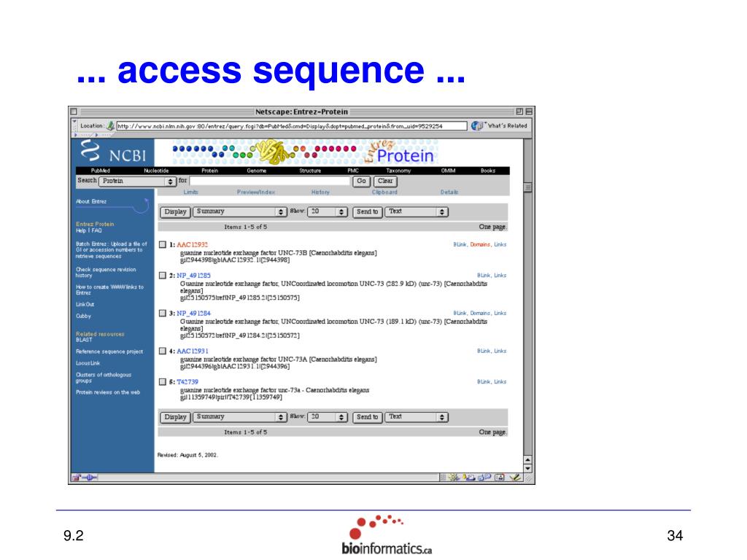Screen dimensions: 747x560
Task: Open About Entrez in the sidebar
Action: pos(91,201)
